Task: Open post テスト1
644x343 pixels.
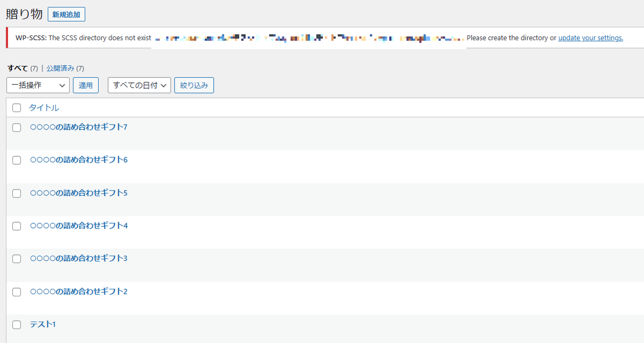Action: pos(42,324)
